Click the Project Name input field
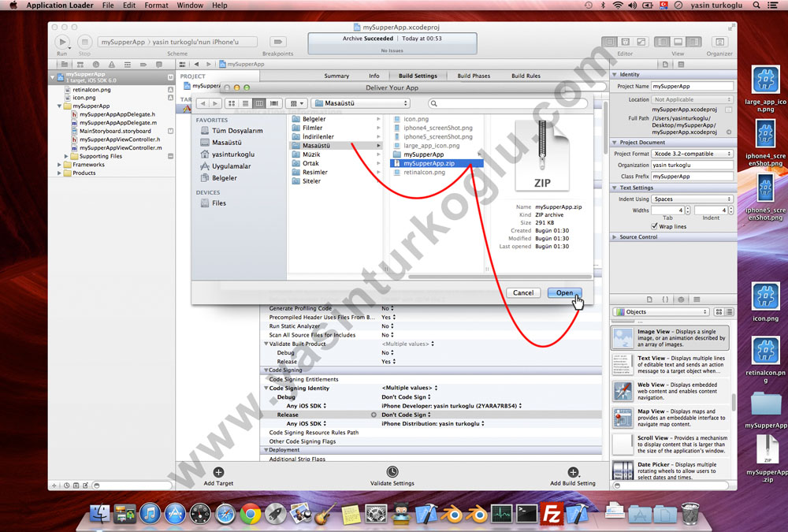 pyautogui.click(x=692, y=87)
